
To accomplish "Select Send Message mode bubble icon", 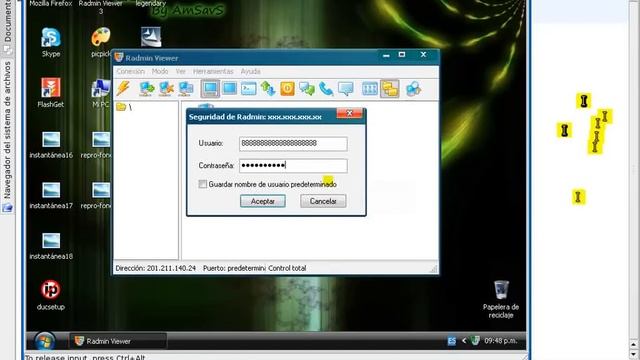I will [346, 89].
